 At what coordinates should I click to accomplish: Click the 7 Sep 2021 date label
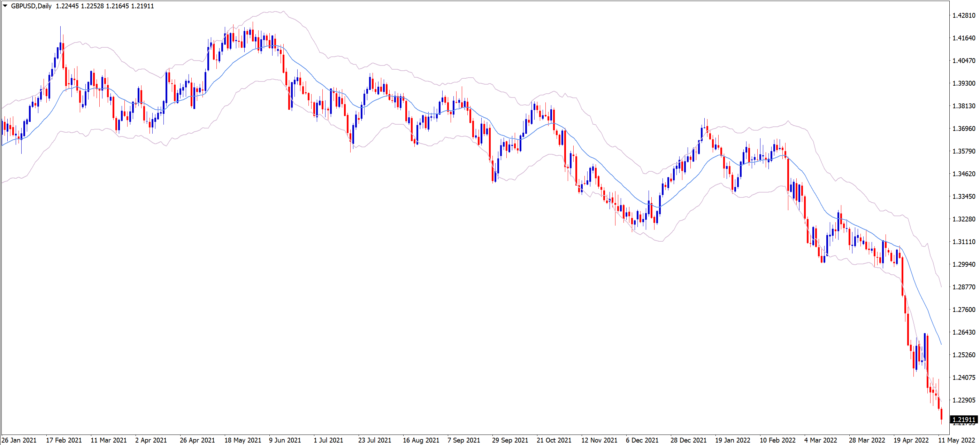pos(464,440)
